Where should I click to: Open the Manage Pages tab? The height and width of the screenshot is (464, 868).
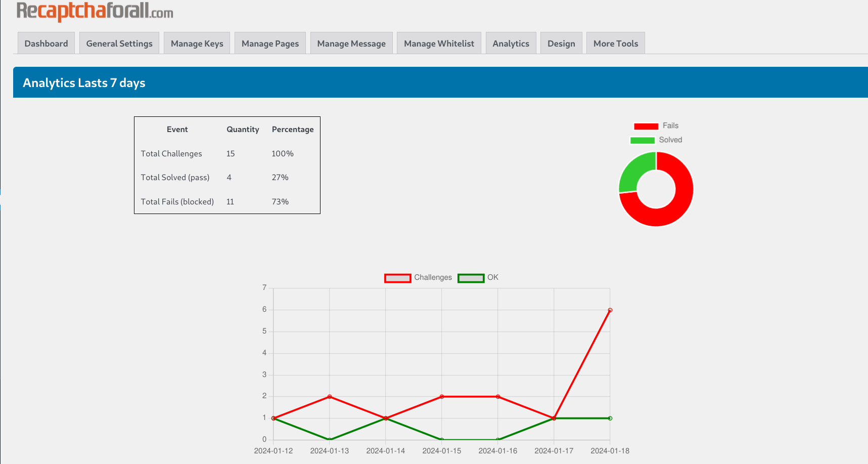(x=270, y=43)
